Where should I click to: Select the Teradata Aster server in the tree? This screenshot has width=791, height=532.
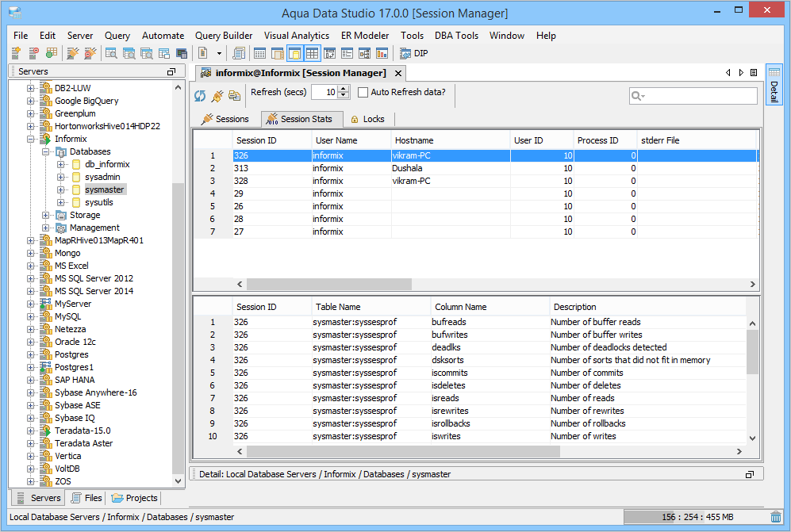pyautogui.click(x=84, y=443)
